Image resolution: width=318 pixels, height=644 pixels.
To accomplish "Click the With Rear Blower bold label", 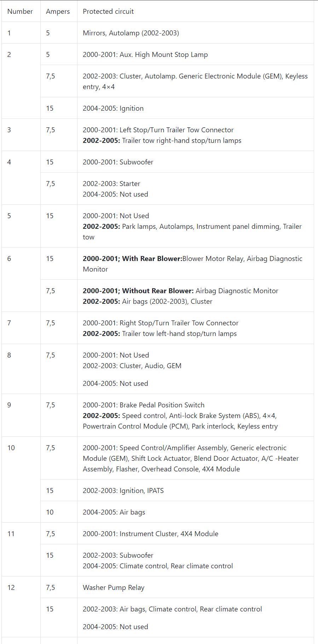I will [133, 259].
